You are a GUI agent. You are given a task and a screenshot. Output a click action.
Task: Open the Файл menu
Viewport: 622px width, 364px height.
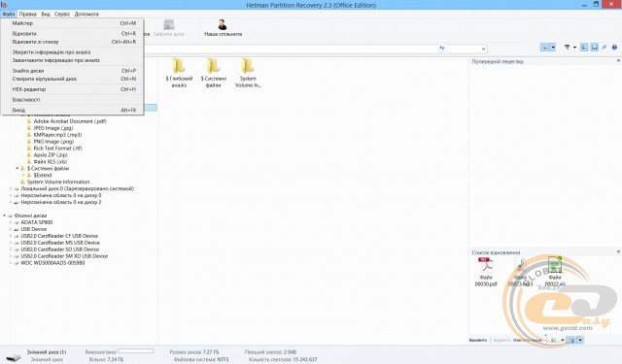pyautogui.click(x=9, y=14)
